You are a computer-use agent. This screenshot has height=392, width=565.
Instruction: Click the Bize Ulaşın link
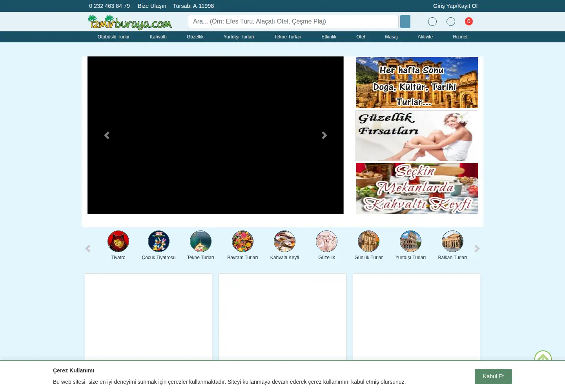(x=152, y=6)
